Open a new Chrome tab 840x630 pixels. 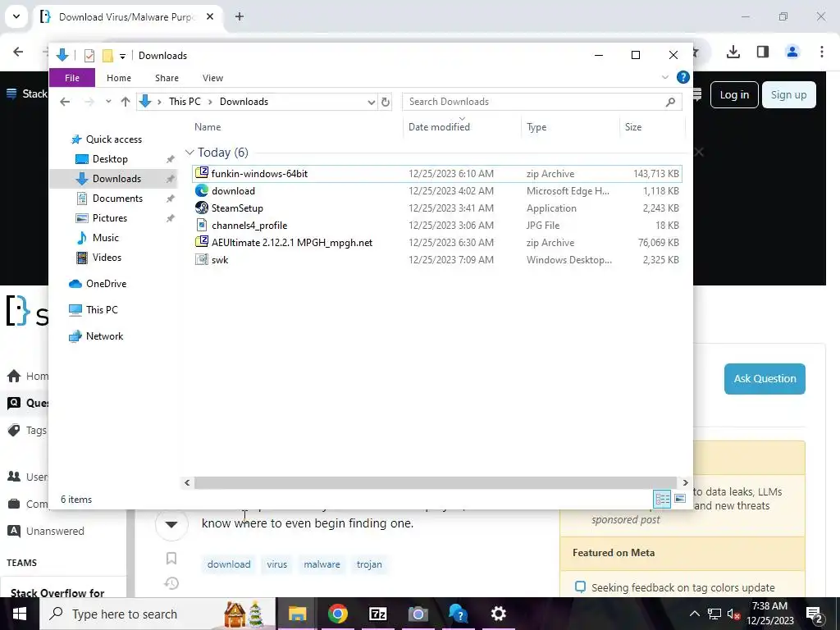click(240, 16)
